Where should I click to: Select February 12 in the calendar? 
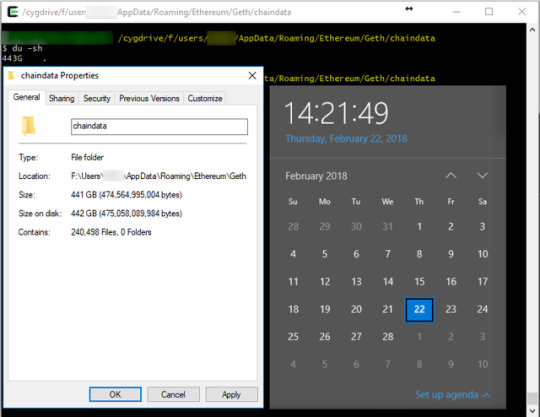[324, 282]
